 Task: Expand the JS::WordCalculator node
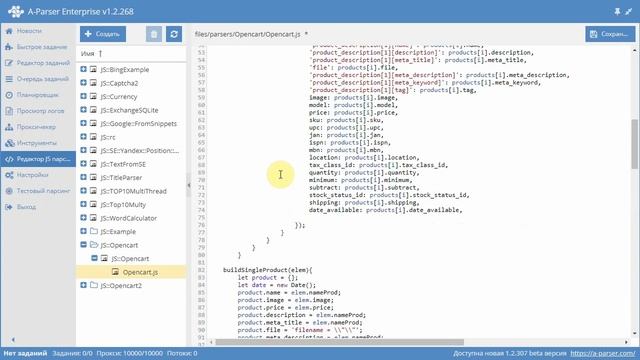point(83,218)
